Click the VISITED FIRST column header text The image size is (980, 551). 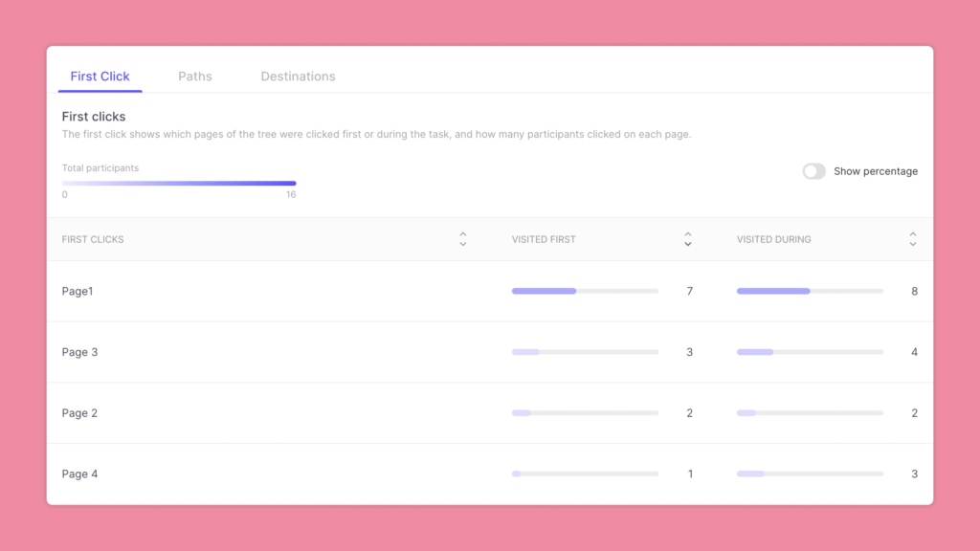point(544,239)
